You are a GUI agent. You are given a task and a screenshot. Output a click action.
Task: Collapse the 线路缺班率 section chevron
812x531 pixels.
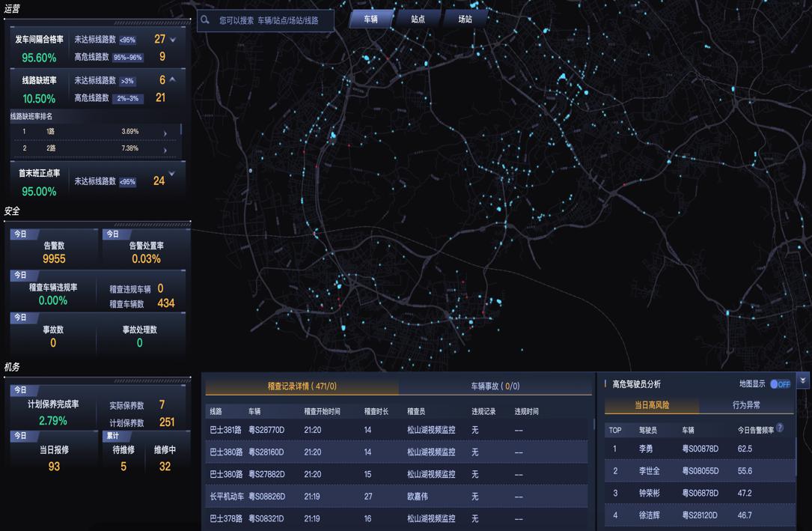click(x=172, y=79)
